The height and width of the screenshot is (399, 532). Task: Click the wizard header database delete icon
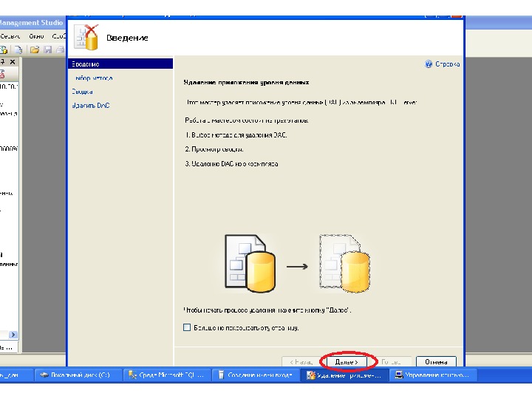coord(86,38)
